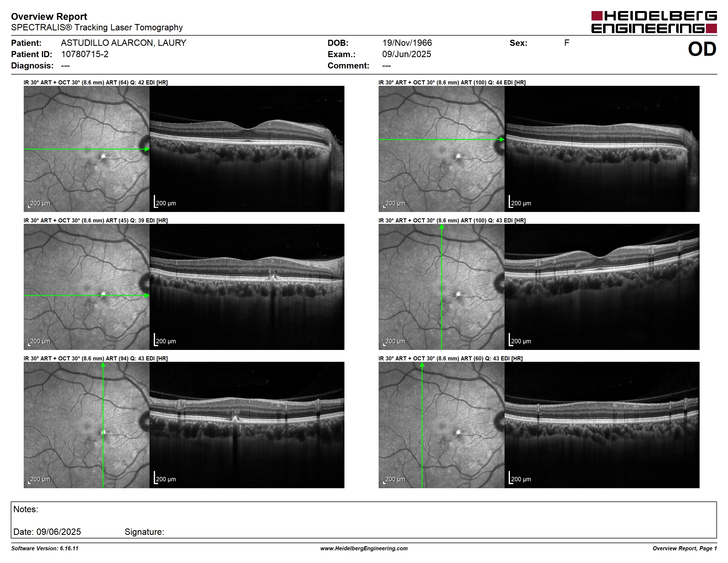Viewport: 728px width, 563px height.
Task: Click the Heidelberg Engineering logo
Action: tap(654, 22)
